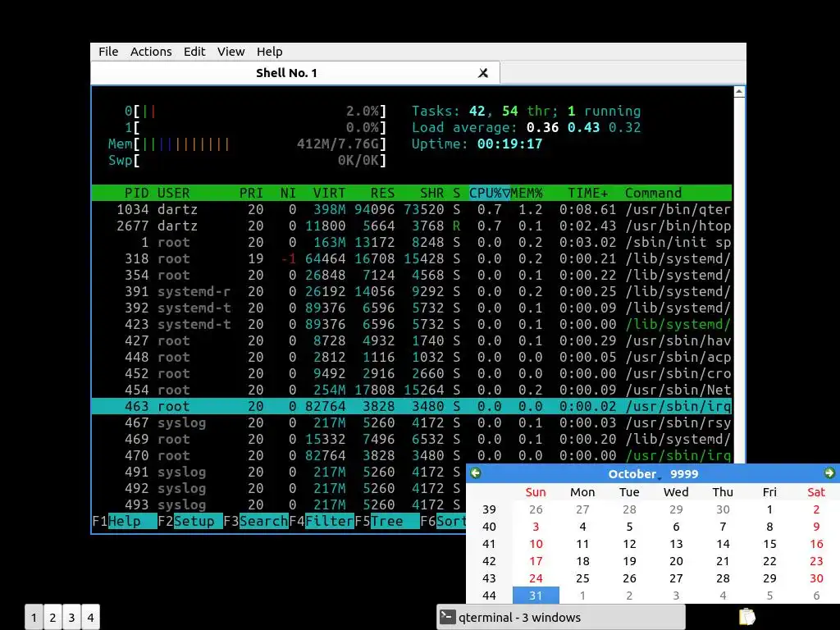Click the 9999 year field

684,474
